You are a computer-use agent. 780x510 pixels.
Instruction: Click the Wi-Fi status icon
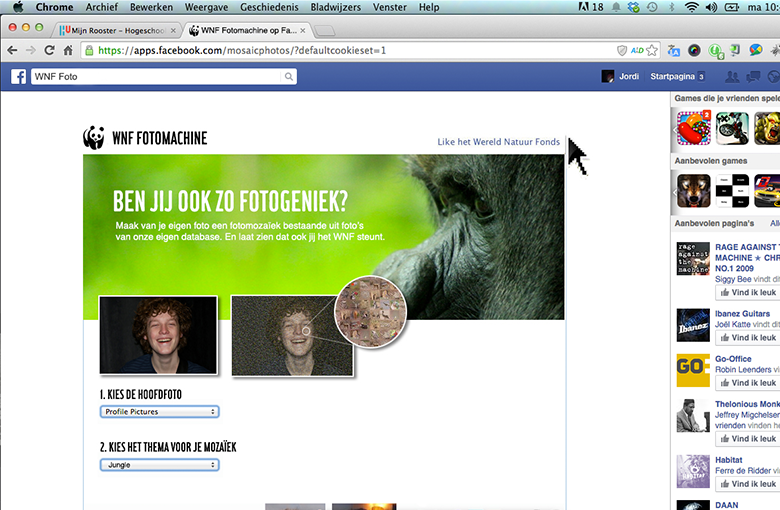691,7
